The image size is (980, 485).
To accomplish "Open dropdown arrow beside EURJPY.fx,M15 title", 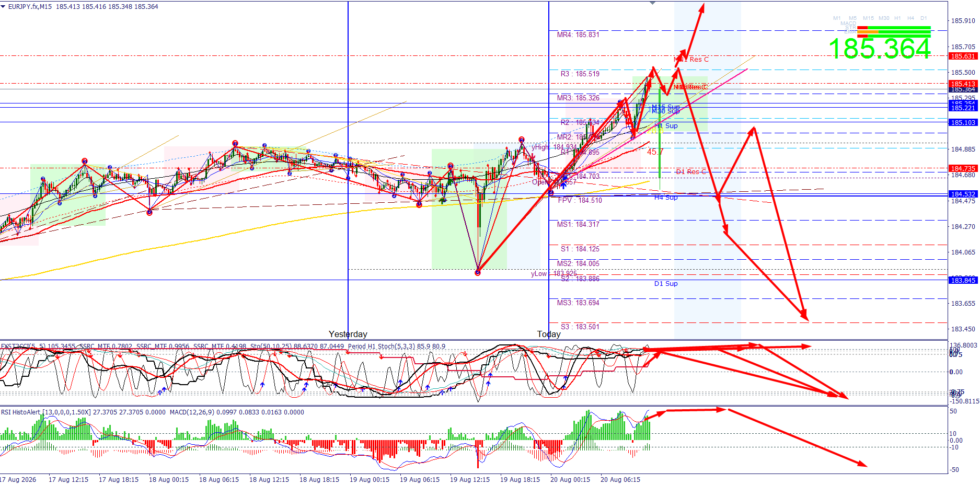I will tap(3, 6).
